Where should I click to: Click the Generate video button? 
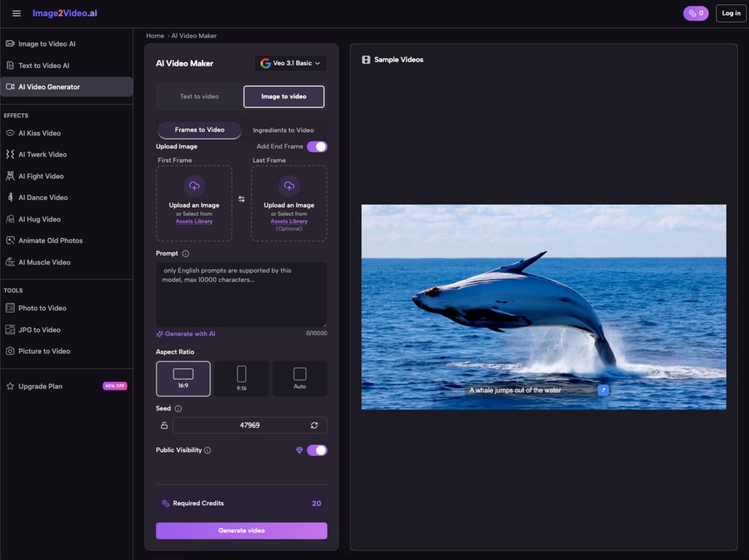pos(241,530)
